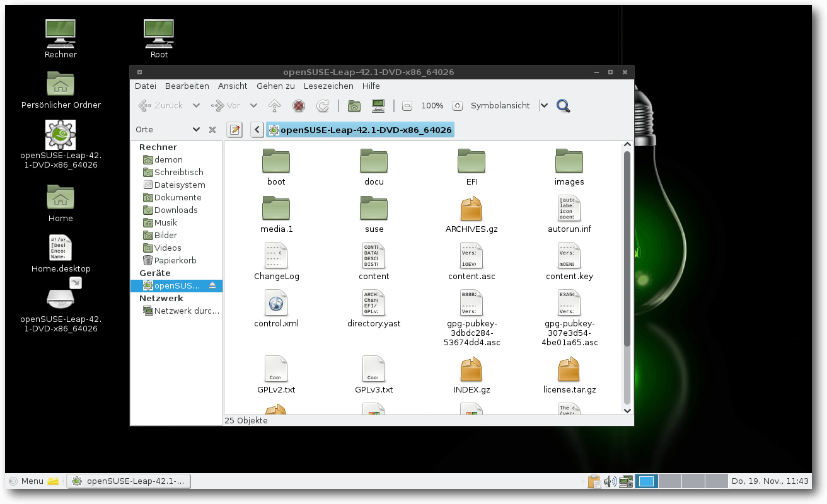Select GPLv3.txt file
Viewport: 827px width, 504px height.
tap(374, 375)
